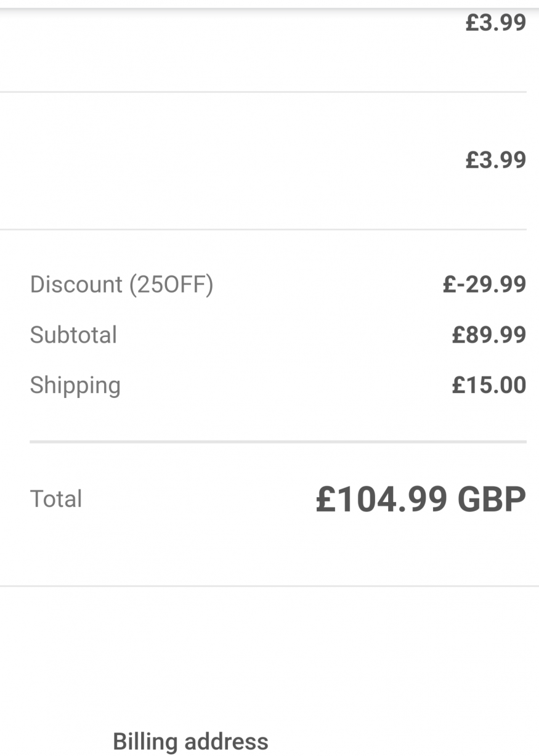Viewport: 539px width, 756px height.
Task: Click the divider line above Discount row
Action: coord(263,230)
